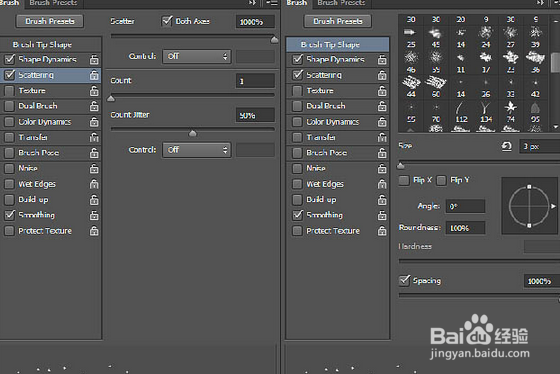Lock Shape Dynamics in left Brush panel

click(94, 59)
